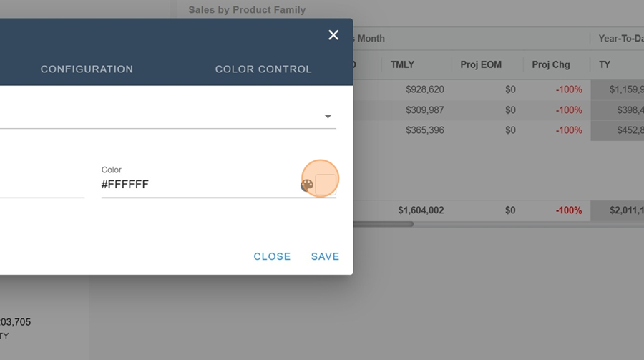Screen dimensions: 644x360
Task: Select the $1,604,002 total cell
Action: [421, 210]
